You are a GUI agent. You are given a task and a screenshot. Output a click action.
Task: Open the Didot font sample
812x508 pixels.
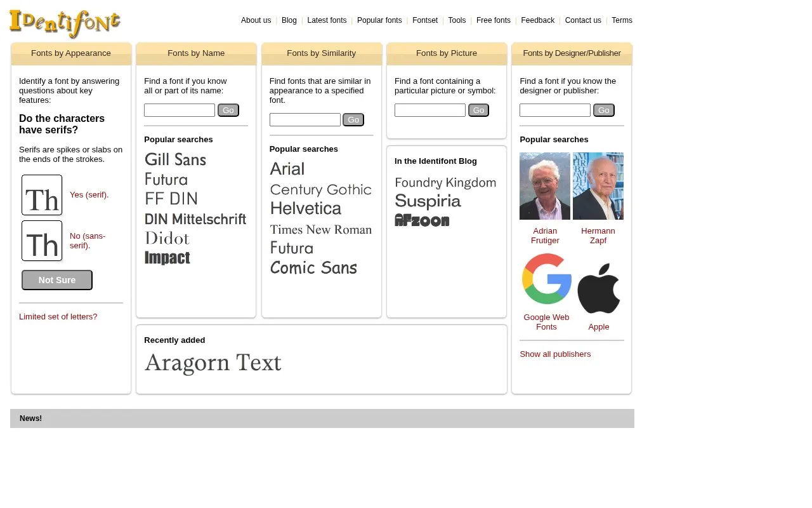pyautogui.click(x=167, y=238)
